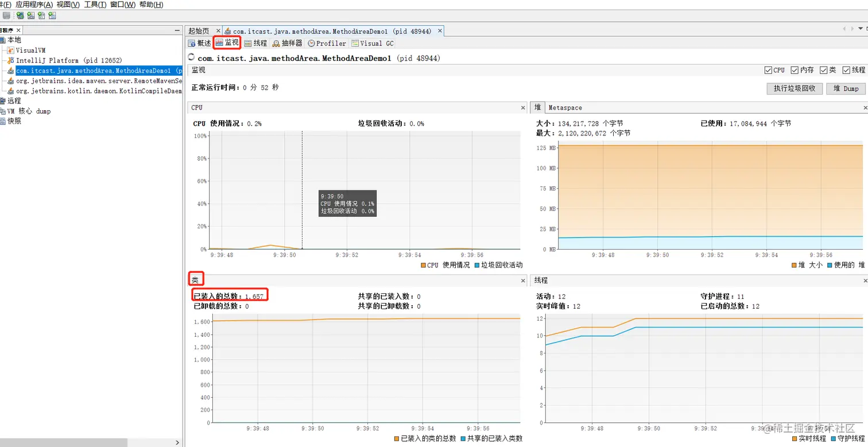Open the 概述 (Overview) tab
The image size is (868, 447).
(x=199, y=43)
